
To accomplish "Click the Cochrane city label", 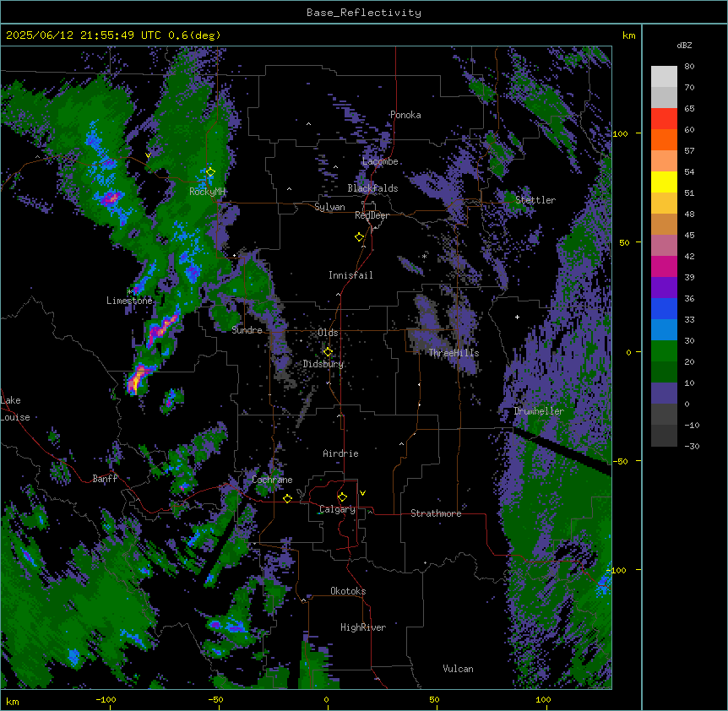I will (x=272, y=480).
